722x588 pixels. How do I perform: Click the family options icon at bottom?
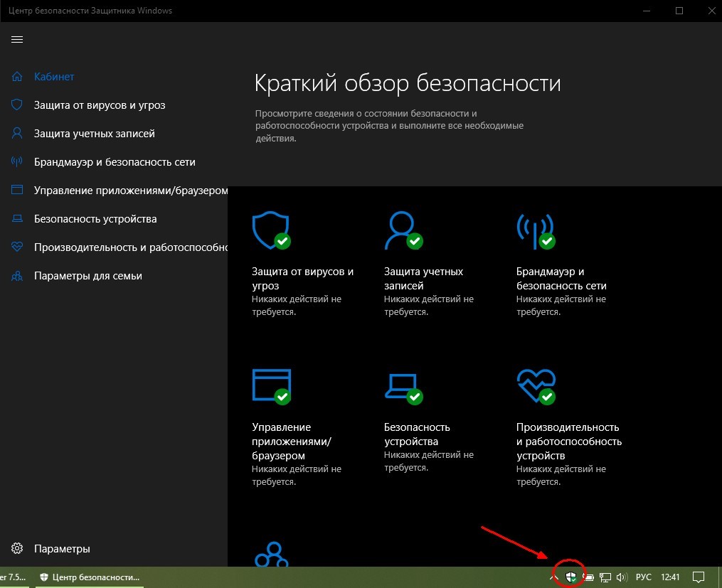pyautogui.click(x=271, y=554)
